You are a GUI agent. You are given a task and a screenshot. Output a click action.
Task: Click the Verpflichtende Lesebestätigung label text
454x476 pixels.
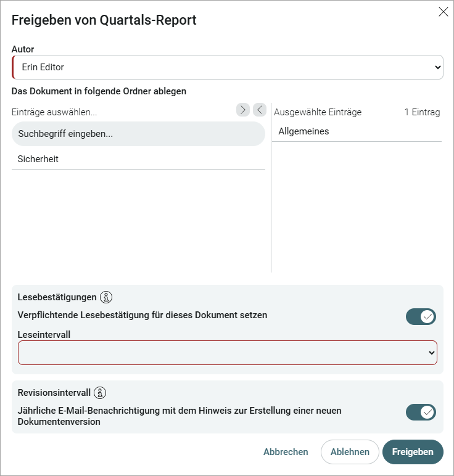[142, 315]
